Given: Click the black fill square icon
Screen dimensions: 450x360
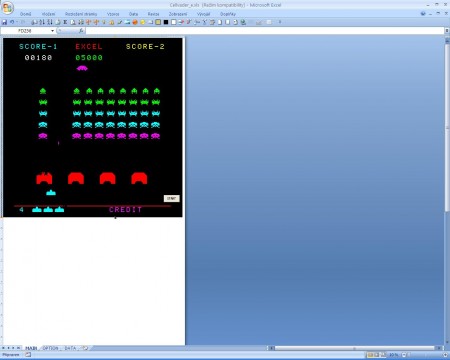Looking at the screenshot, I should pyautogui.click(x=166, y=22).
